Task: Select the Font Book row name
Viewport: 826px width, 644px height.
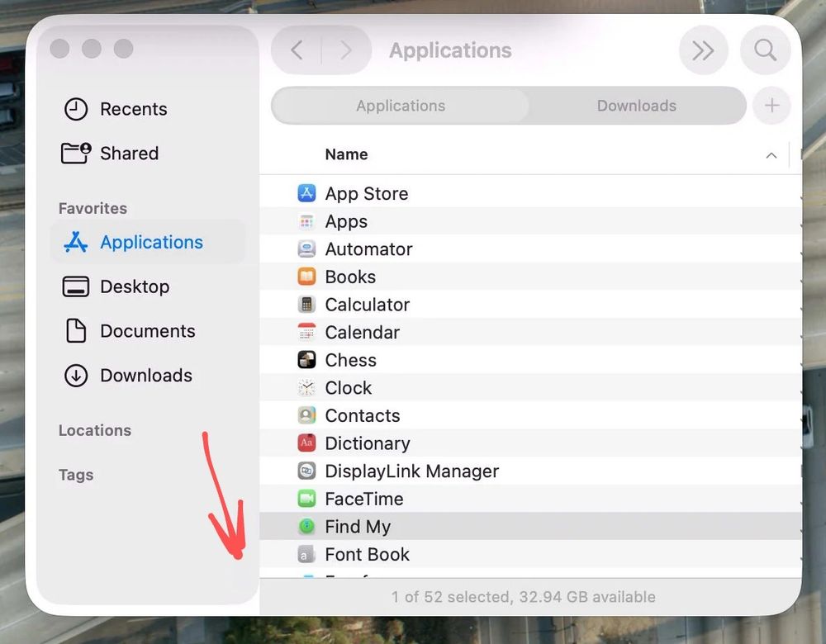Action: [x=368, y=554]
